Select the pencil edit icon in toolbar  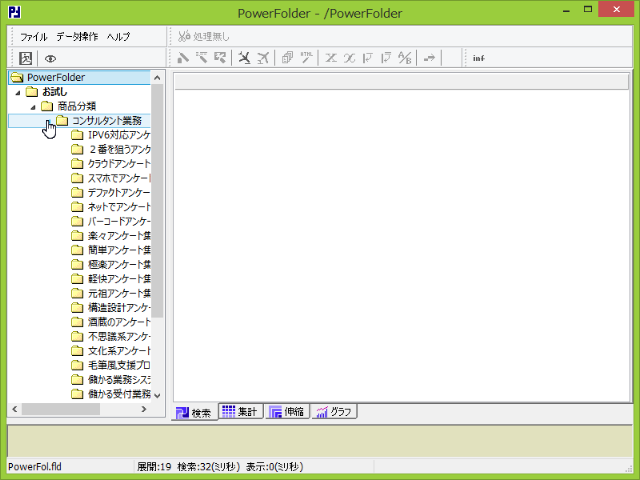pyautogui.click(x=183, y=58)
